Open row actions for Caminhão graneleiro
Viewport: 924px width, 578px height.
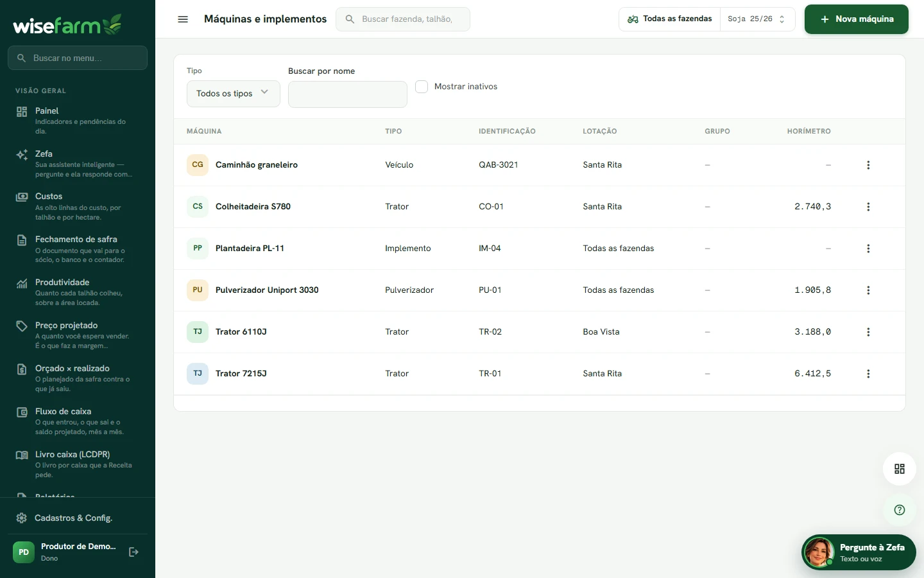pyautogui.click(x=868, y=165)
